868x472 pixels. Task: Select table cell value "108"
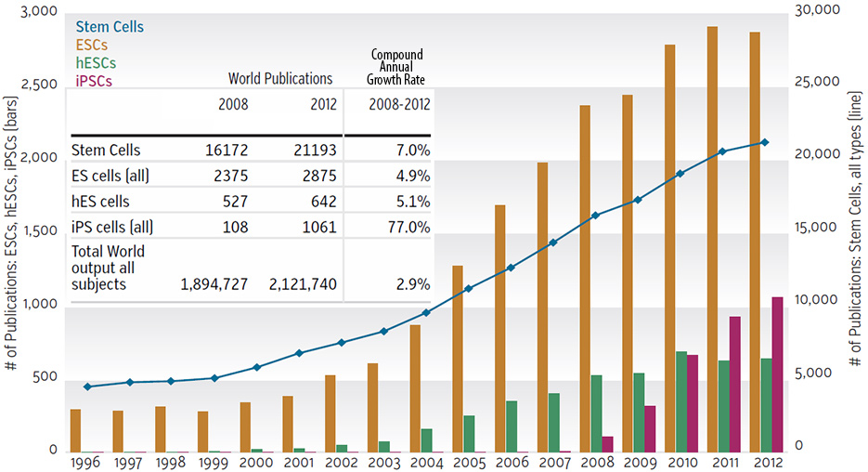(x=235, y=227)
